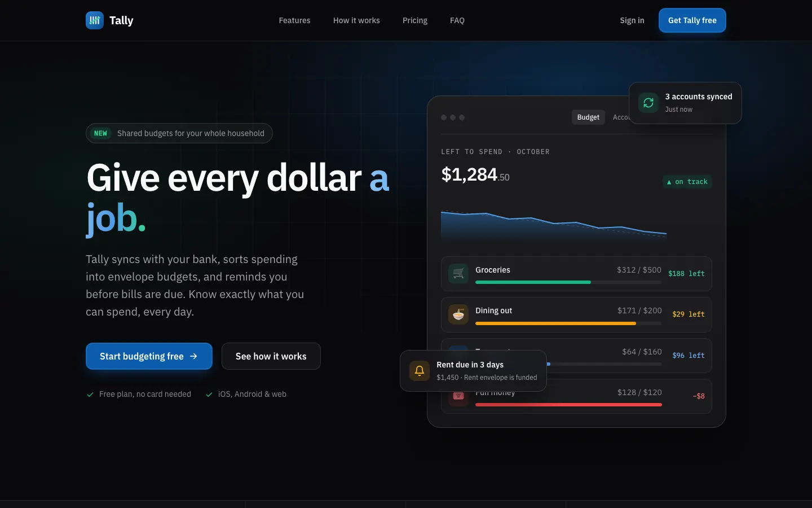Click the $1,450 Rent envelope is funded text

click(487, 378)
